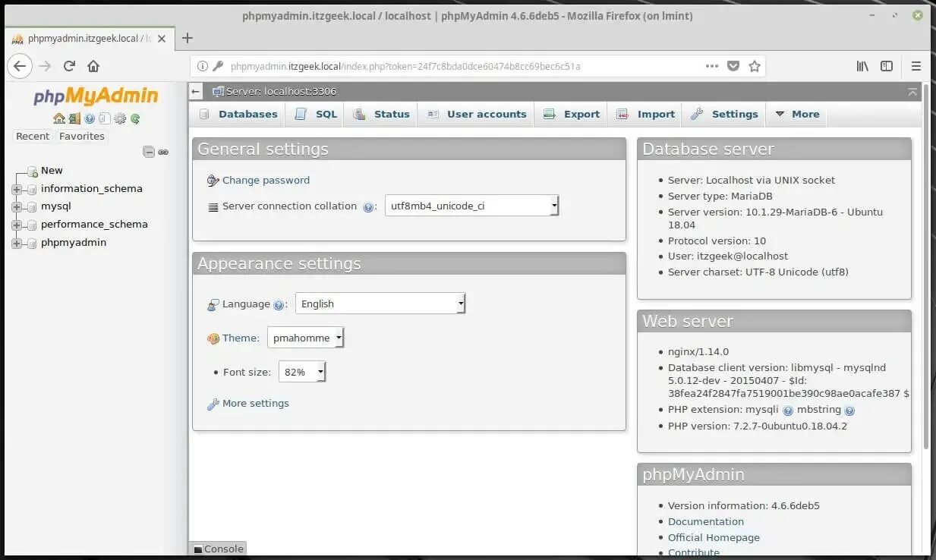
Task: Click the log out door icon
Action: [74, 118]
